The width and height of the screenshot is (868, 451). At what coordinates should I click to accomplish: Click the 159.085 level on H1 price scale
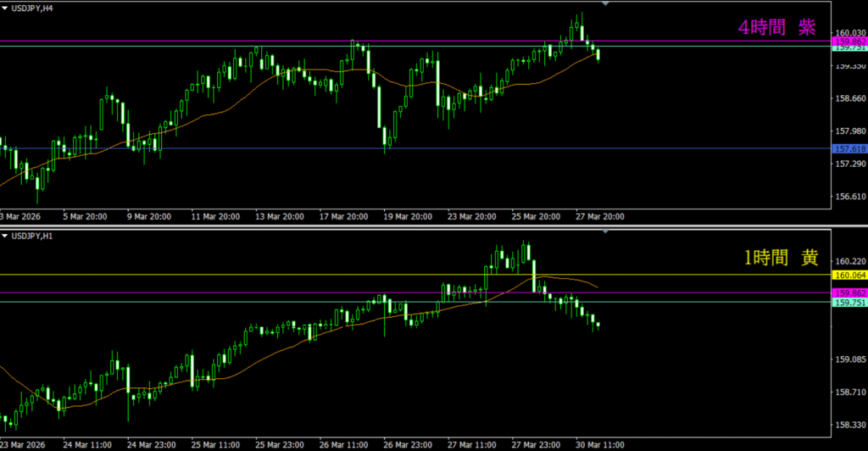pyautogui.click(x=852, y=359)
